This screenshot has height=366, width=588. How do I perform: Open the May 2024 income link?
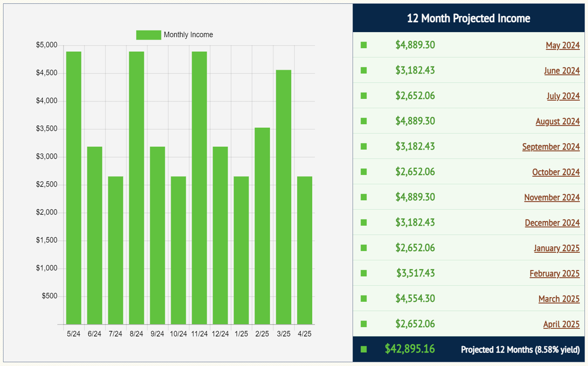562,45
